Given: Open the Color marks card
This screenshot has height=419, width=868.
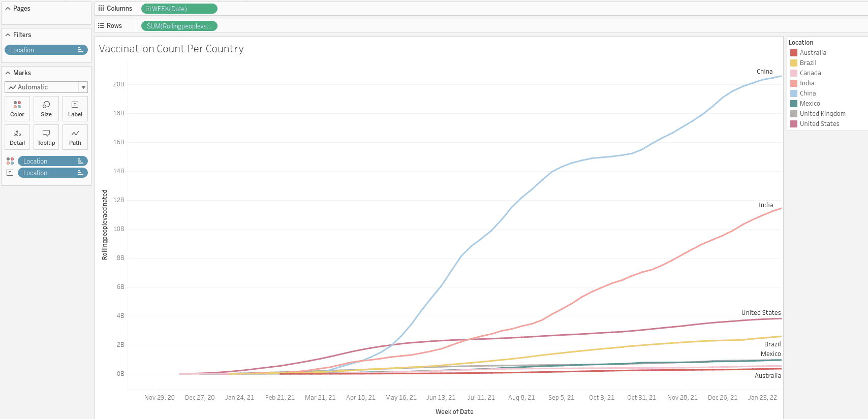Looking at the screenshot, I should (17, 108).
